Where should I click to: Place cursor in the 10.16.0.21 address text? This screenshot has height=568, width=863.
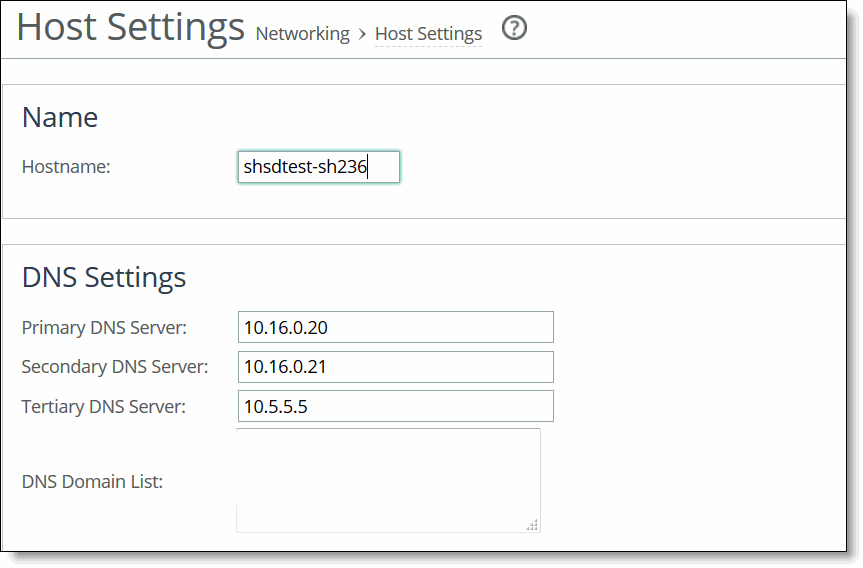pos(285,367)
